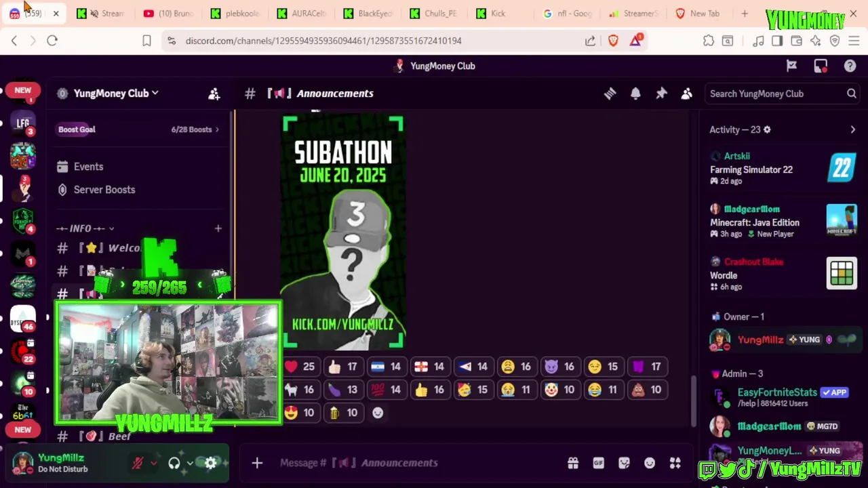This screenshot has height=488, width=868.
Task: Collapse the INFO channel category
Action: pos(85,228)
